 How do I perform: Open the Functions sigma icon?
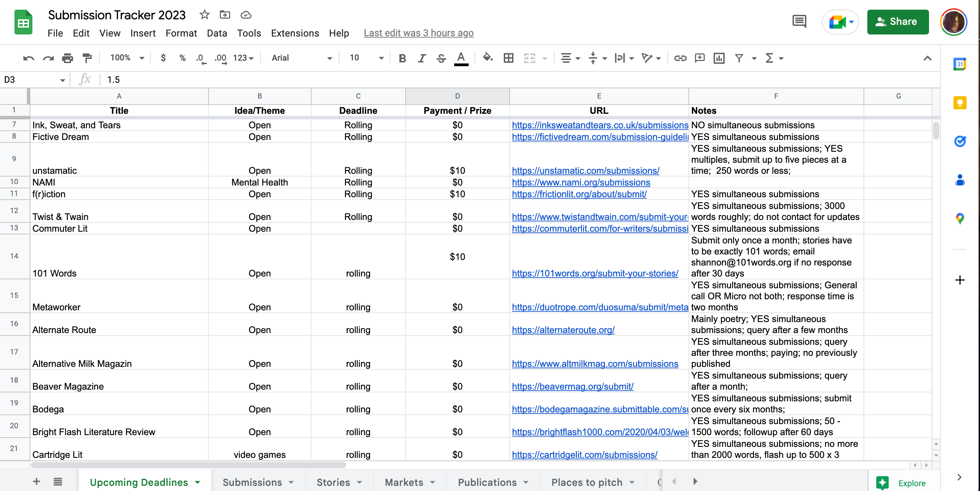[769, 58]
